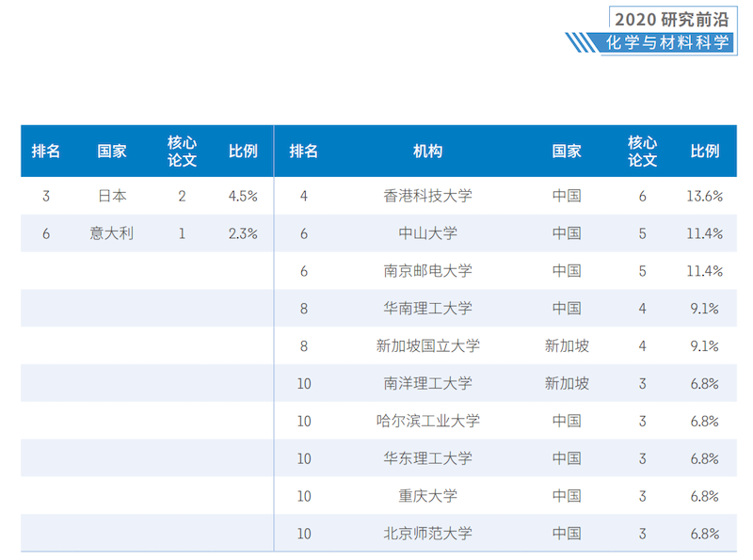Select the '日本' country cell
This screenshot has width=753, height=560.
coord(112,196)
